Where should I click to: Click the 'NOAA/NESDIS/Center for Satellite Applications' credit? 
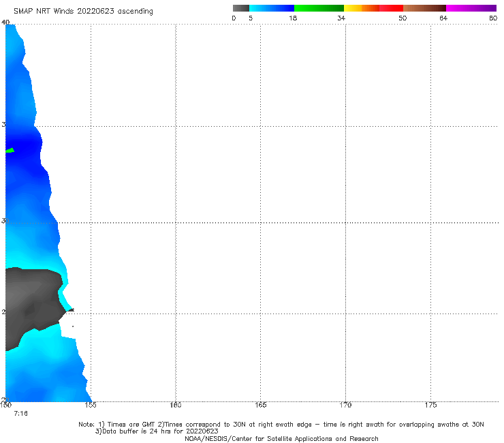point(281,439)
